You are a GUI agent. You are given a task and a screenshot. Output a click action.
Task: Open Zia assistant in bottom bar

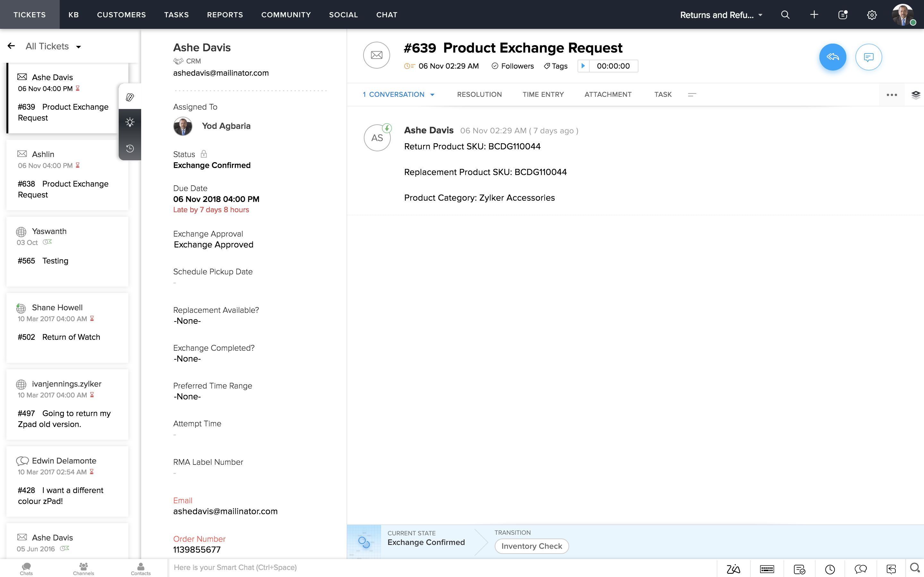[733, 569]
